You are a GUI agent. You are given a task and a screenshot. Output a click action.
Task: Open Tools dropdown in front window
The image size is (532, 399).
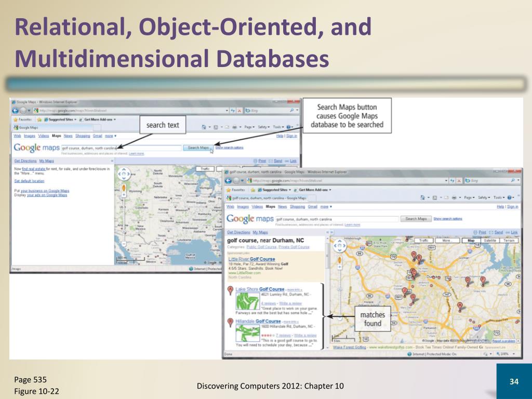pos(499,197)
